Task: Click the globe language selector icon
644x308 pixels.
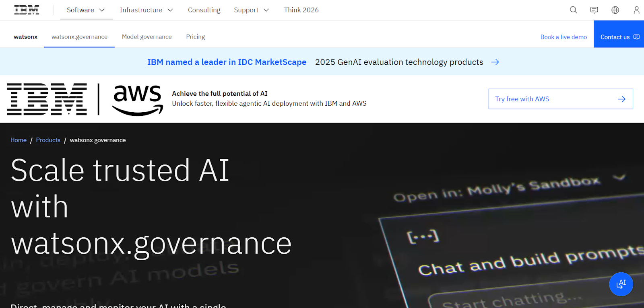Action: point(615,10)
